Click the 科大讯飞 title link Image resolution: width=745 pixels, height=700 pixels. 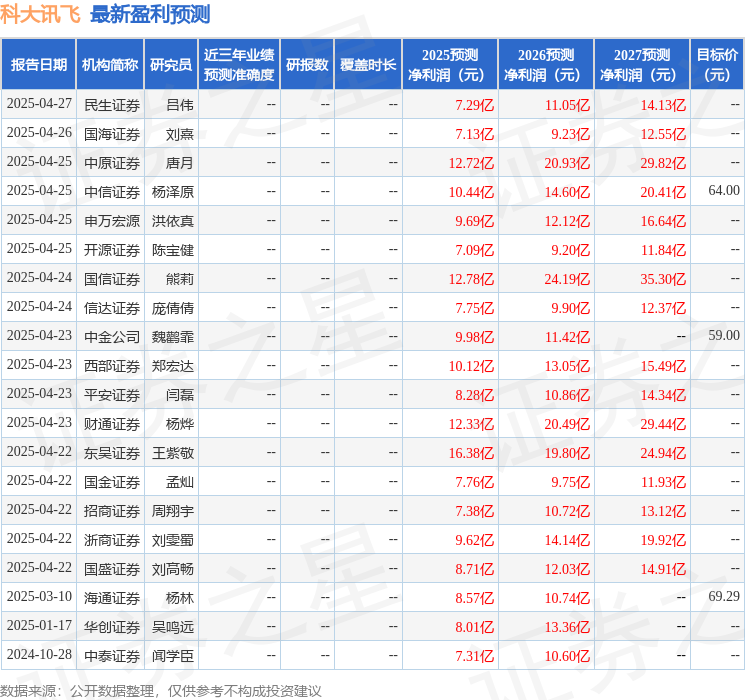click(x=41, y=15)
